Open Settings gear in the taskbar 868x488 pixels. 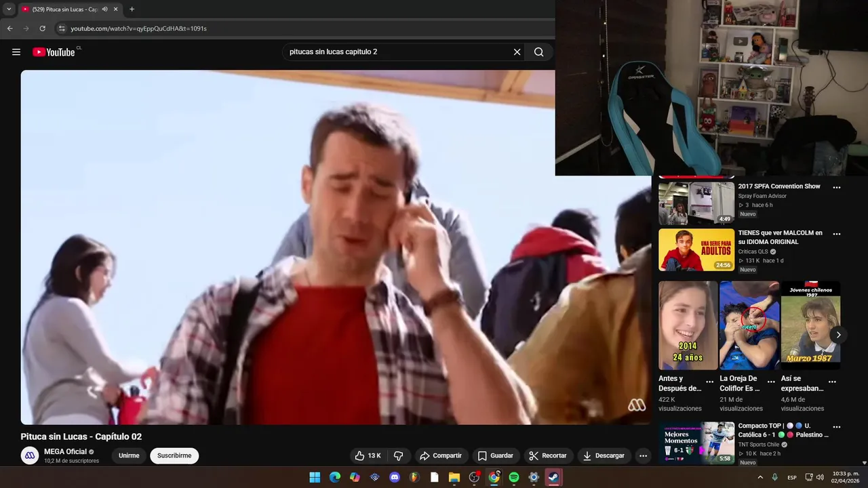pos(534,477)
